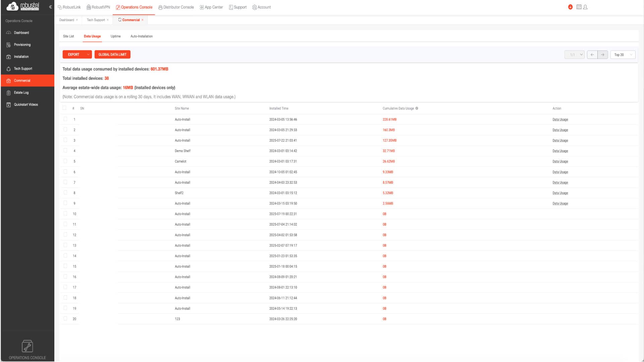The image size is (644, 362).
Task: Go to next page arrow
Action: (602, 55)
